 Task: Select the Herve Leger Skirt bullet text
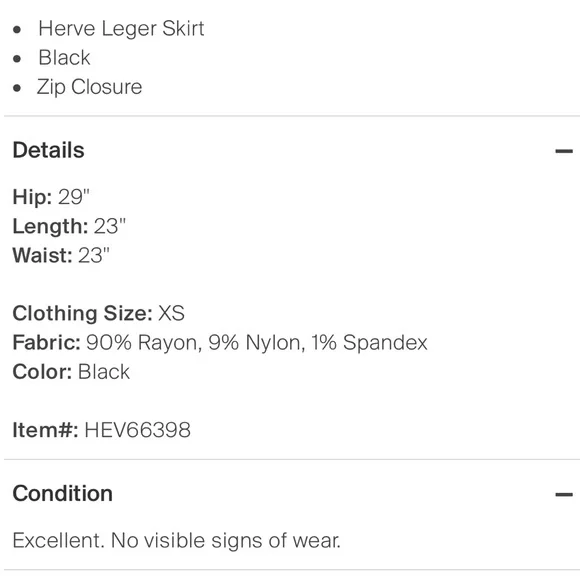pyautogui.click(x=121, y=28)
